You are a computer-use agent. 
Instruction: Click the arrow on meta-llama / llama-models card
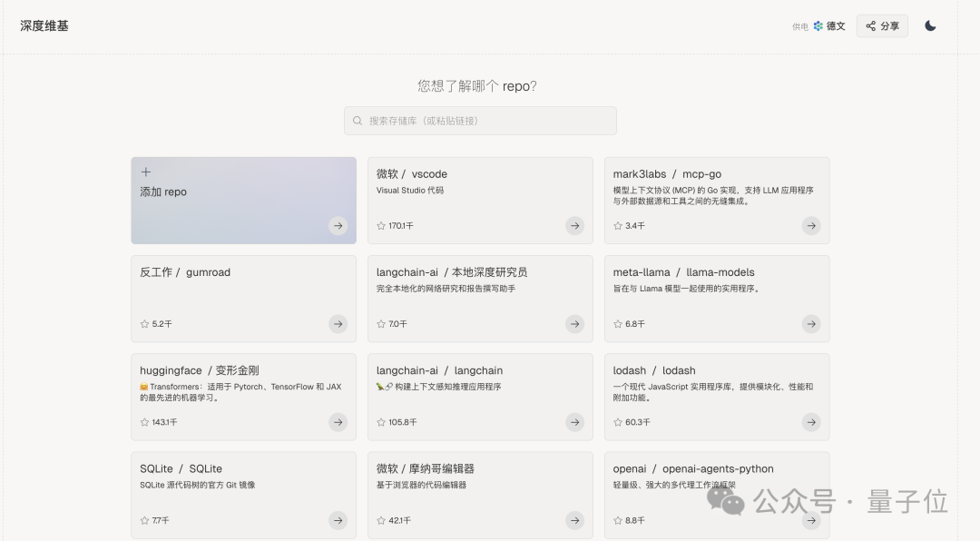811,324
